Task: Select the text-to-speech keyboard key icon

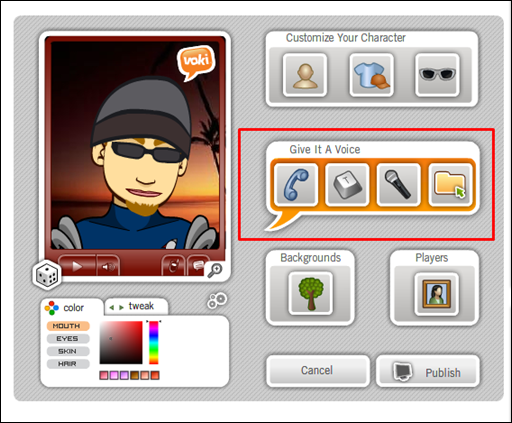Action: pyautogui.click(x=347, y=184)
